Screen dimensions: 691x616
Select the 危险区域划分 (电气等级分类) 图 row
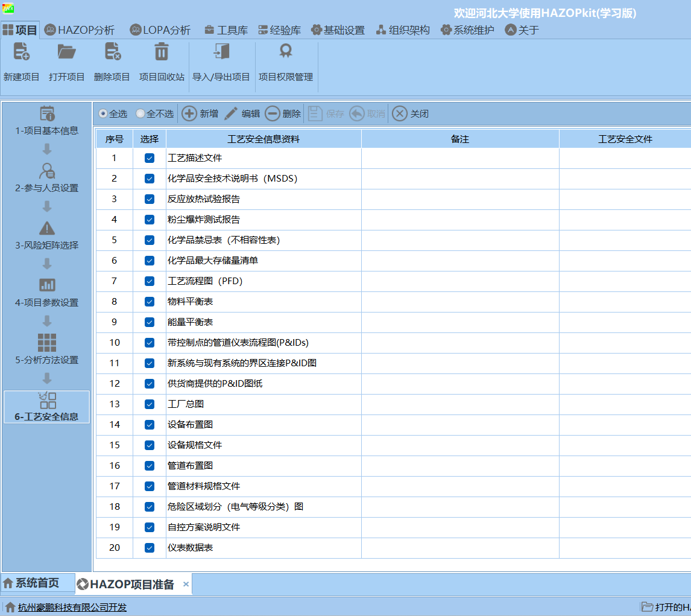(235, 507)
